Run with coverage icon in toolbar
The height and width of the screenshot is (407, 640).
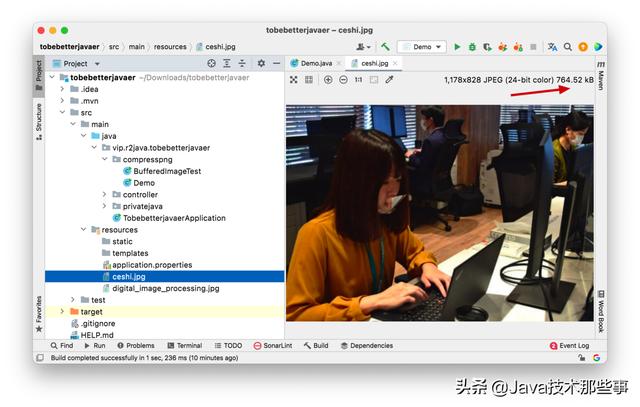pyautogui.click(x=487, y=47)
